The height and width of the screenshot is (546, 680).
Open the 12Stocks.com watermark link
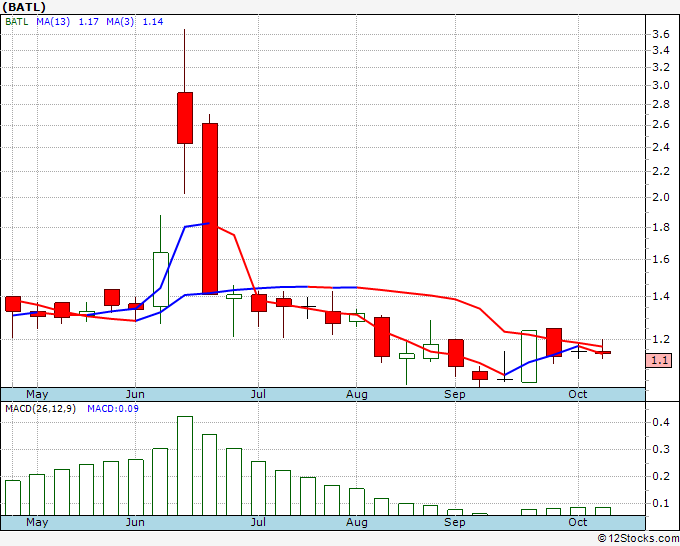(x=637, y=538)
